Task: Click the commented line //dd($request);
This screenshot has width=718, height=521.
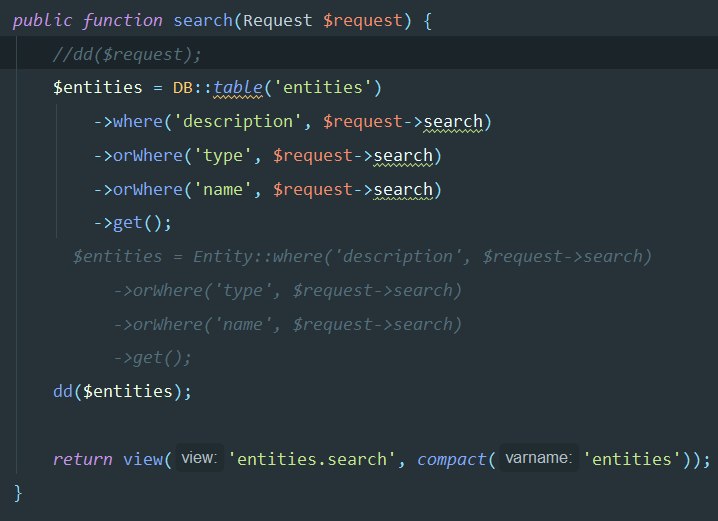Action: point(127,55)
